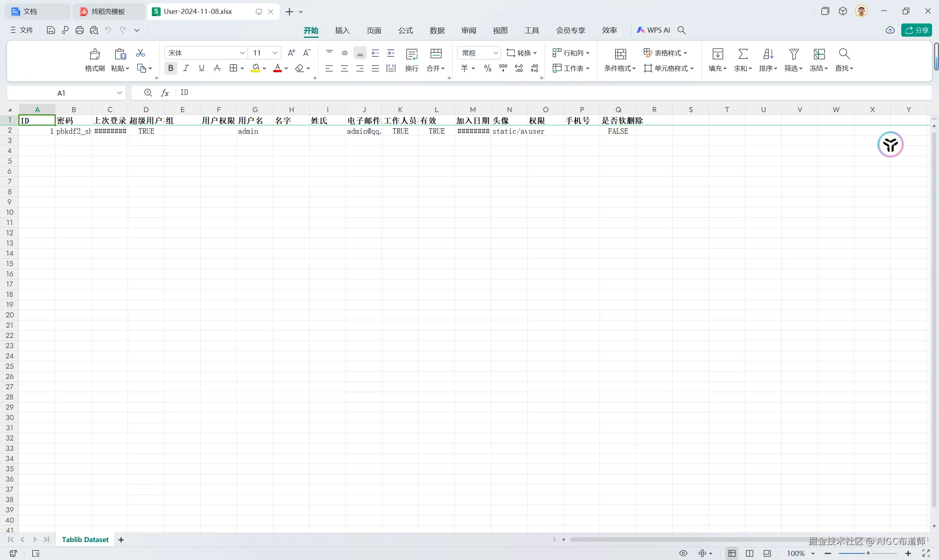
Task: Click the Wrap Text (换行) icon
Action: pyautogui.click(x=412, y=54)
